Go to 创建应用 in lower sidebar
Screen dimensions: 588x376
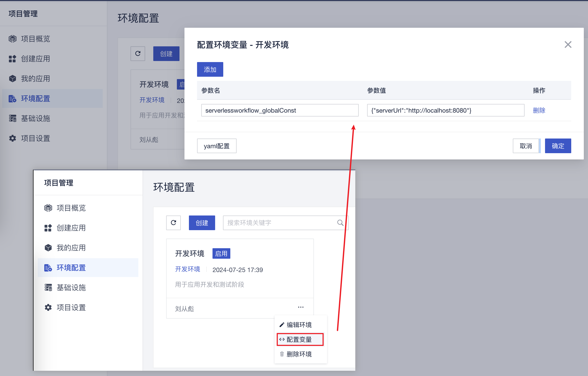click(x=71, y=228)
